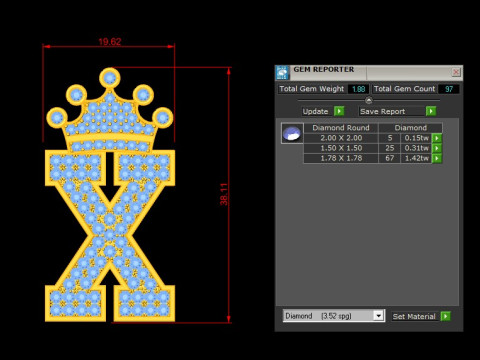Click the top center gem of the crown
This screenshot has height=360, width=480.
110,78
